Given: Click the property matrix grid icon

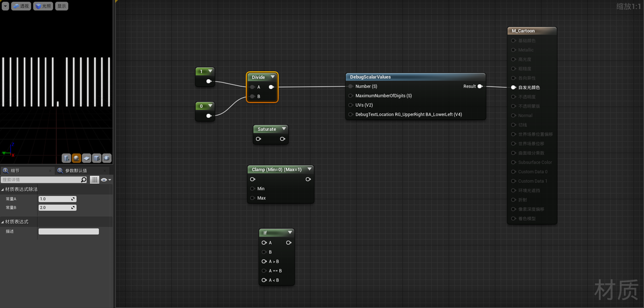Looking at the screenshot, I should (95, 180).
